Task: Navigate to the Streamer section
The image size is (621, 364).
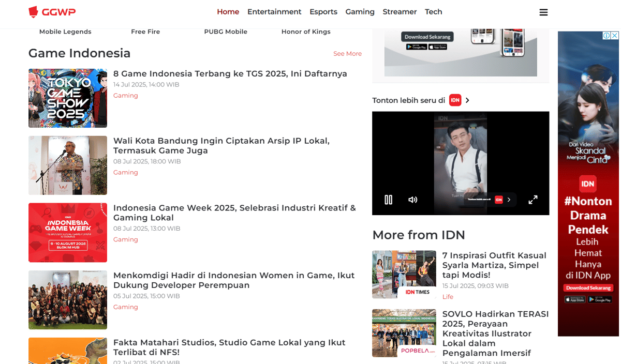Action: 400,12
